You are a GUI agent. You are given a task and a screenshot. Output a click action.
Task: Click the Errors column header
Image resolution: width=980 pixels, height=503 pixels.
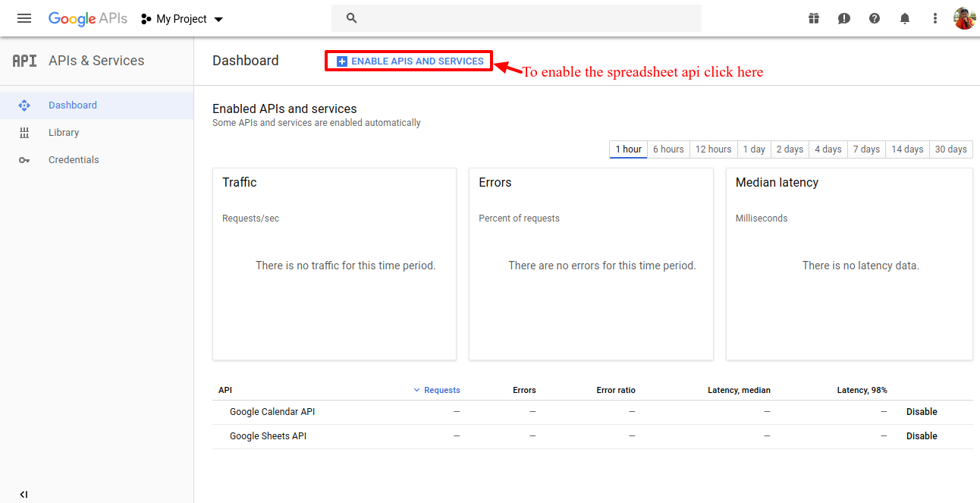point(524,390)
